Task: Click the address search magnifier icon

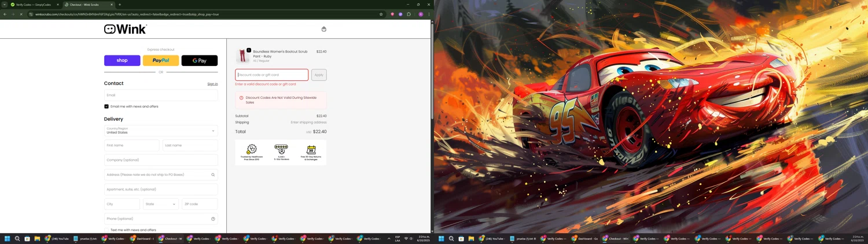Action: pyautogui.click(x=213, y=175)
